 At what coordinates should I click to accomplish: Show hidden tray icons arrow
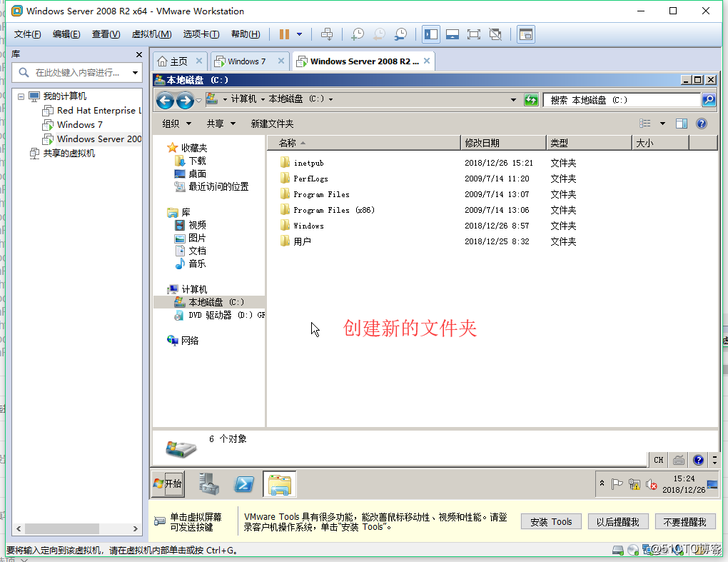602,483
